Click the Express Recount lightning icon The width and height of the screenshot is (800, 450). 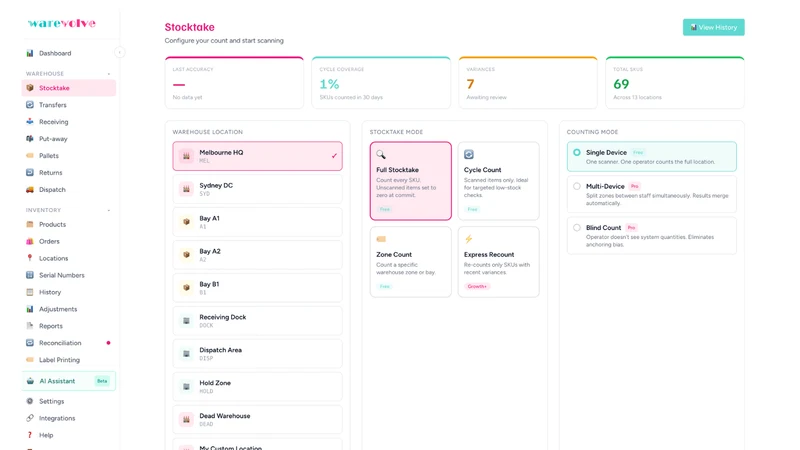468,239
